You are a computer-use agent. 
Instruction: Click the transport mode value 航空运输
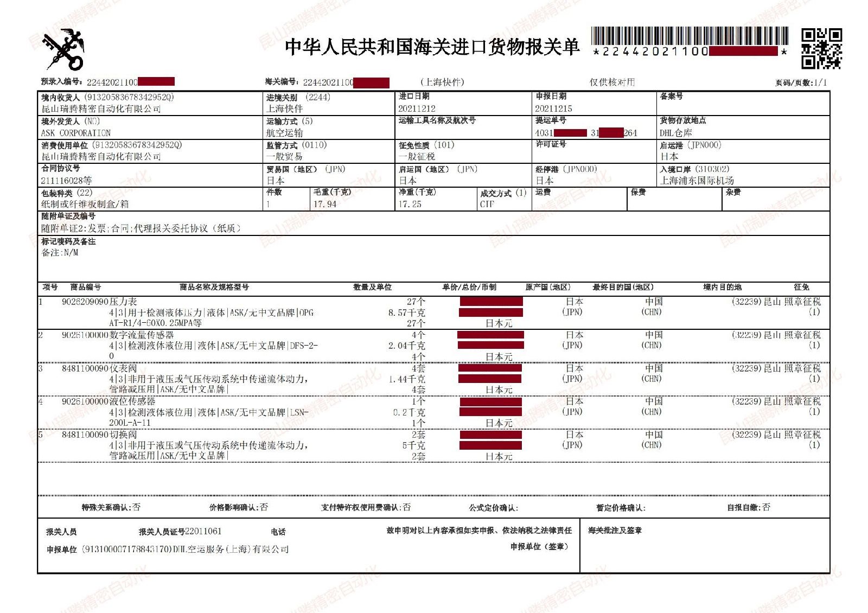tap(284, 133)
